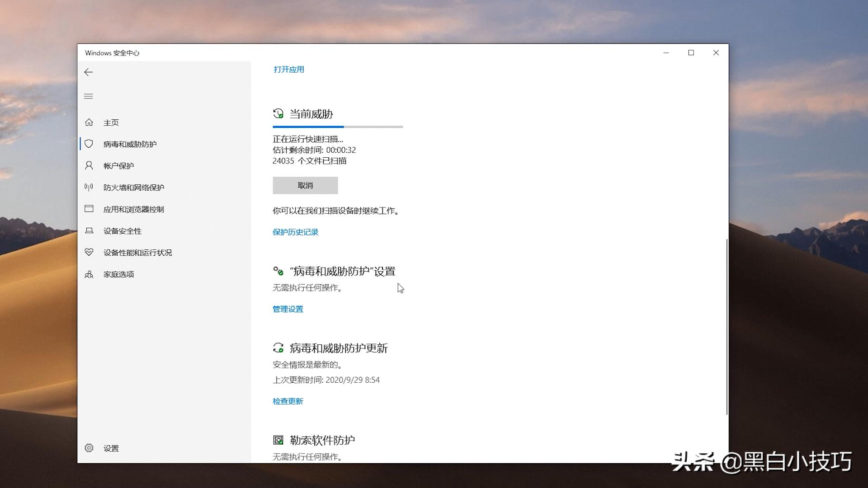The image size is (868, 488).
Task: Click the 设置 gear at bottom
Action: (x=89, y=448)
